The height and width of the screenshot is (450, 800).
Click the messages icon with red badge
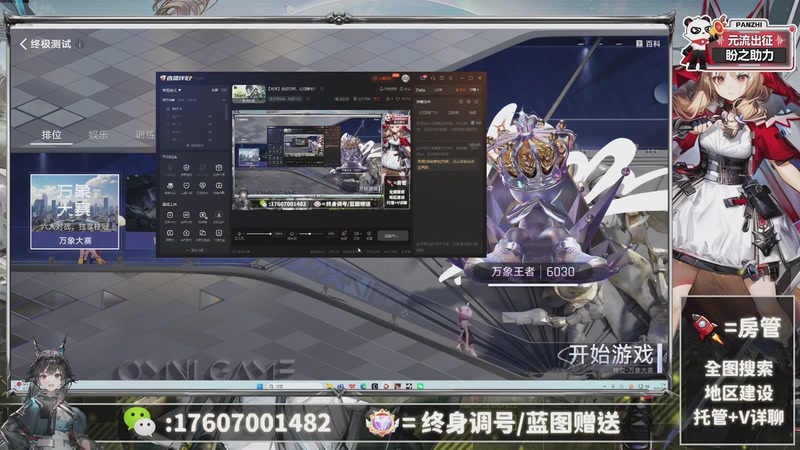423,78
